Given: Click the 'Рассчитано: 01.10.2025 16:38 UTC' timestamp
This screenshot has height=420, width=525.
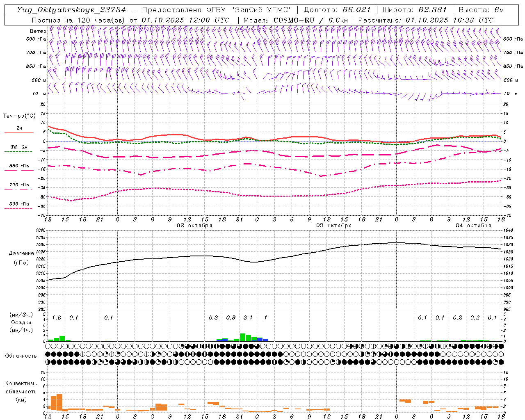Looking at the screenshot, I should (x=426, y=20).
